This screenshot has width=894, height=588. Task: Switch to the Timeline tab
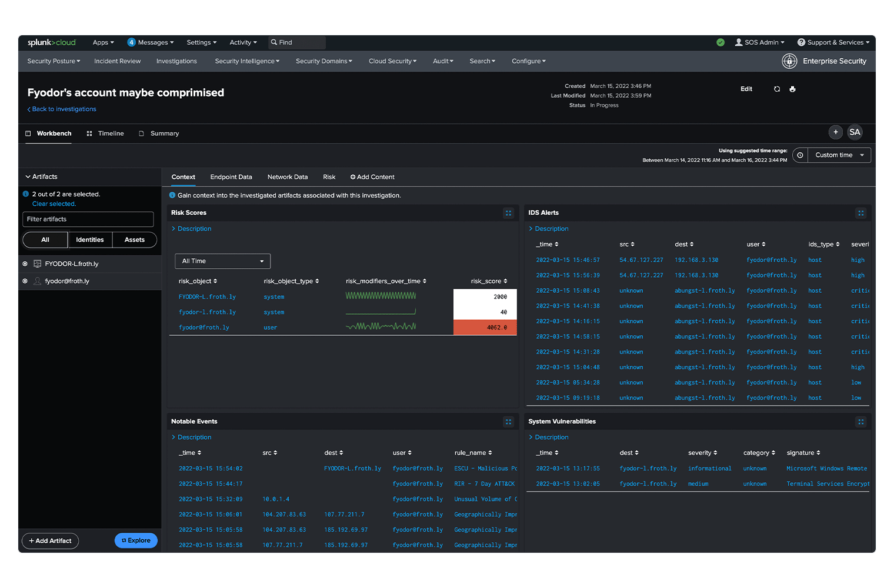(x=111, y=133)
